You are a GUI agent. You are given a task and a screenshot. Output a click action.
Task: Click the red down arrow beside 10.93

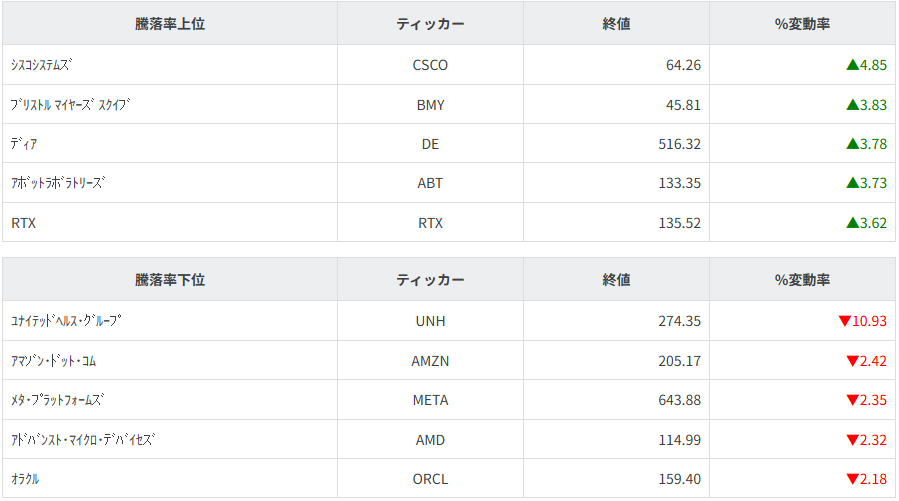point(844,321)
